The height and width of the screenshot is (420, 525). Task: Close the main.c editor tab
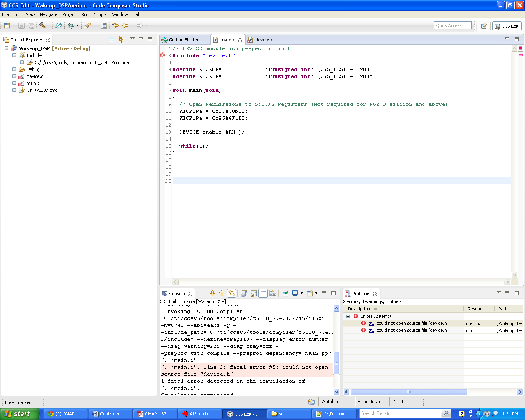tap(240, 40)
